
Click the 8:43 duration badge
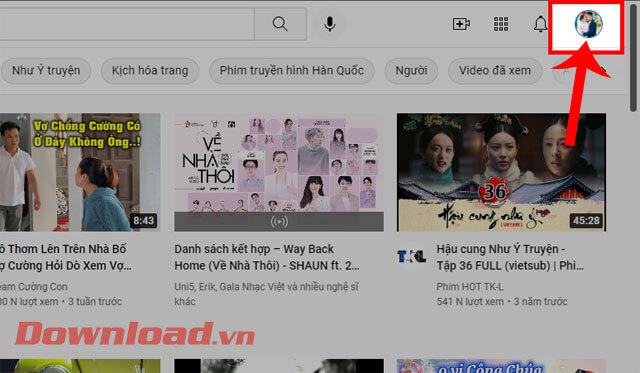(x=143, y=221)
